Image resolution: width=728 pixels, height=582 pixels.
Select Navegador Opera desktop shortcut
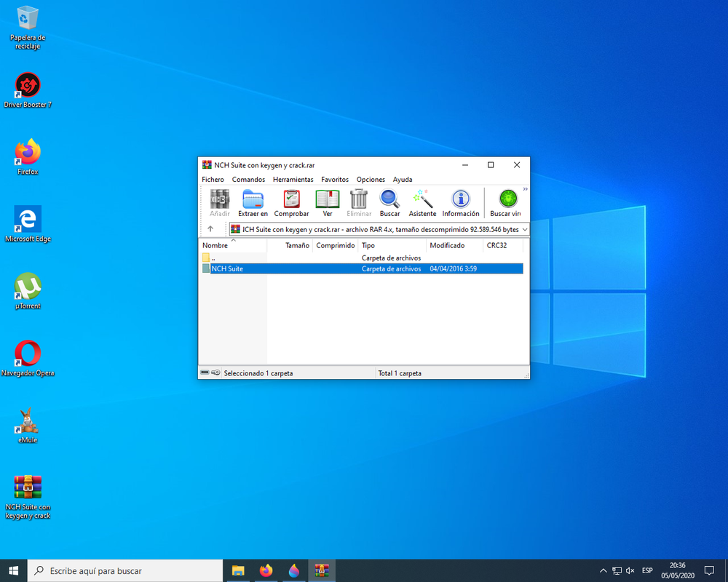coord(28,359)
